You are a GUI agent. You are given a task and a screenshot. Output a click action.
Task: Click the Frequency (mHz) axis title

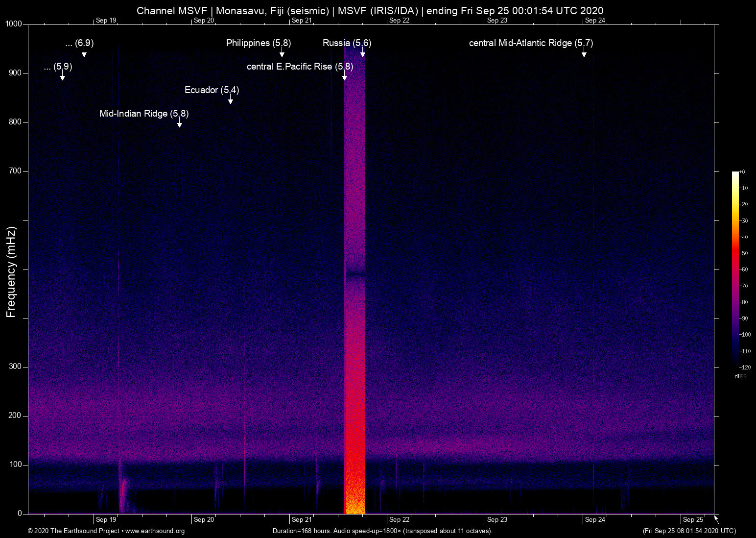click(x=11, y=271)
